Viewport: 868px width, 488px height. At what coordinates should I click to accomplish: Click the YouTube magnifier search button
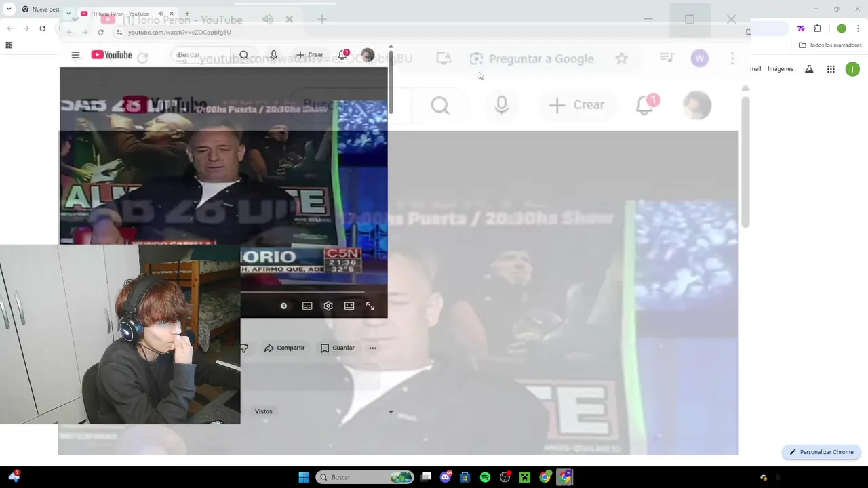pyautogui.click(x=243, y=55)
